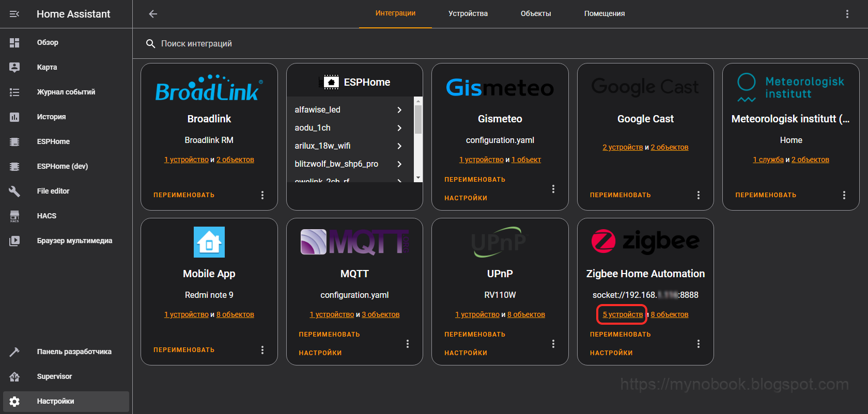Open Журнал событий list icon
Image resolution: width=868 pixels, height=414 pixels.
[x=14, y=92]
